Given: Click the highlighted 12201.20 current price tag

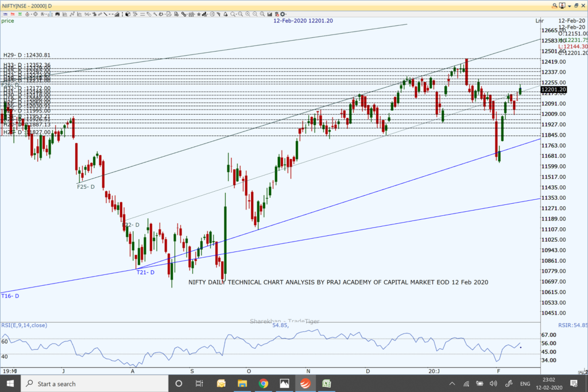Looking at the screenshot, I should pyautogui.click(x=554, y=89).
